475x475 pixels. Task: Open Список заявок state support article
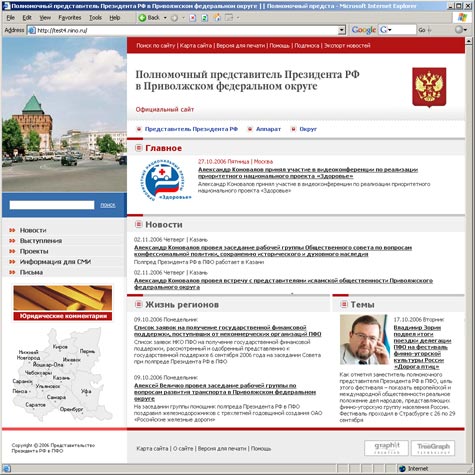(228, 330)
